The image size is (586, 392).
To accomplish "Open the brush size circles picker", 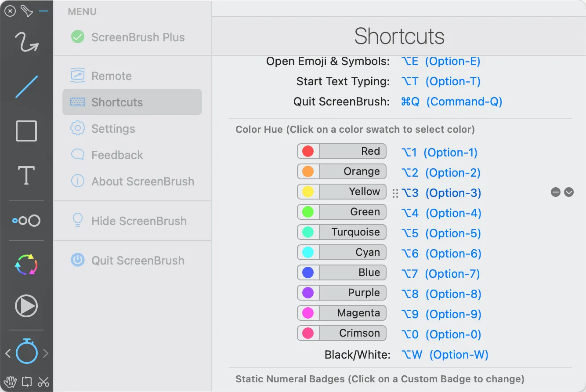I will click(26, 221).
